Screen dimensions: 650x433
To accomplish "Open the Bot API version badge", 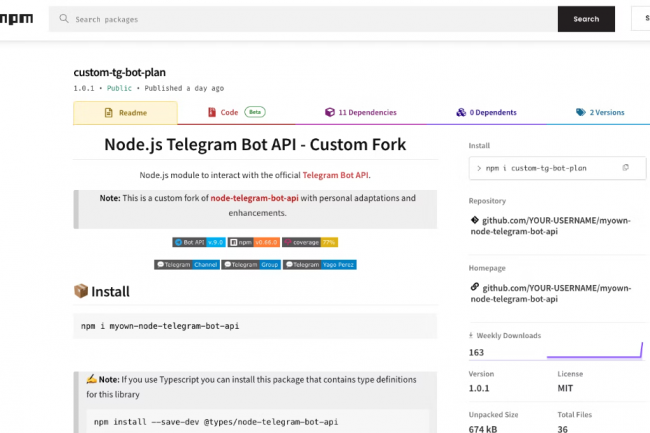I will click(198, 242).
